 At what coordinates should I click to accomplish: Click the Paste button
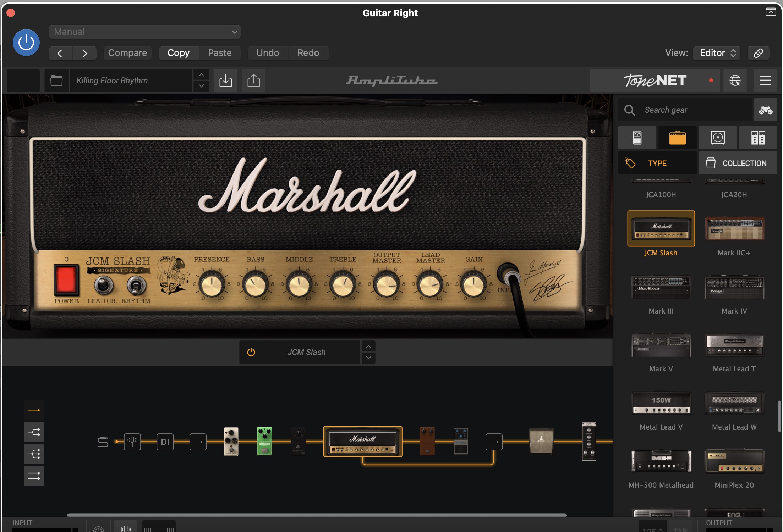pyautogui.click(x=220, y=53)
